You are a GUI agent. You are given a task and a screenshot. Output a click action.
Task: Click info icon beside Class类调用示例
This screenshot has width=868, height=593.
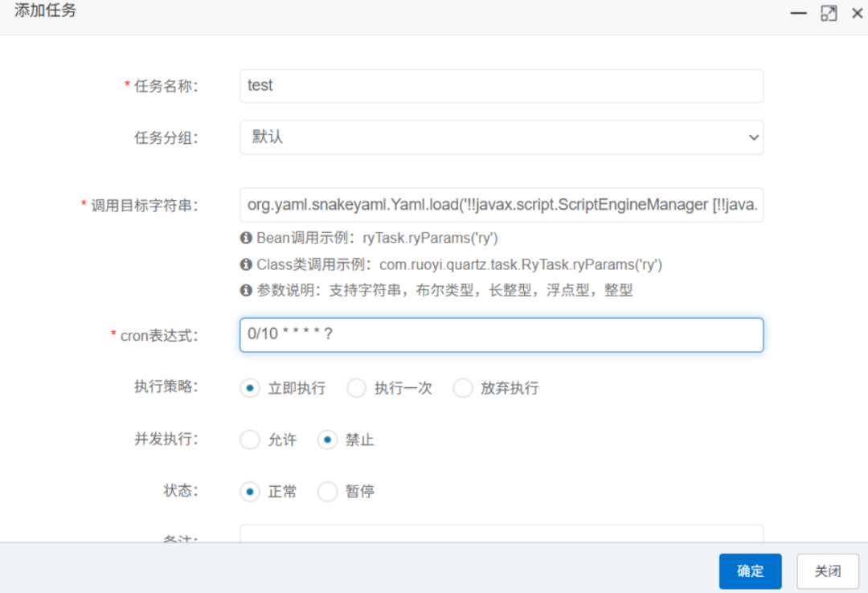pyautogui.click(x=246, y=264)
